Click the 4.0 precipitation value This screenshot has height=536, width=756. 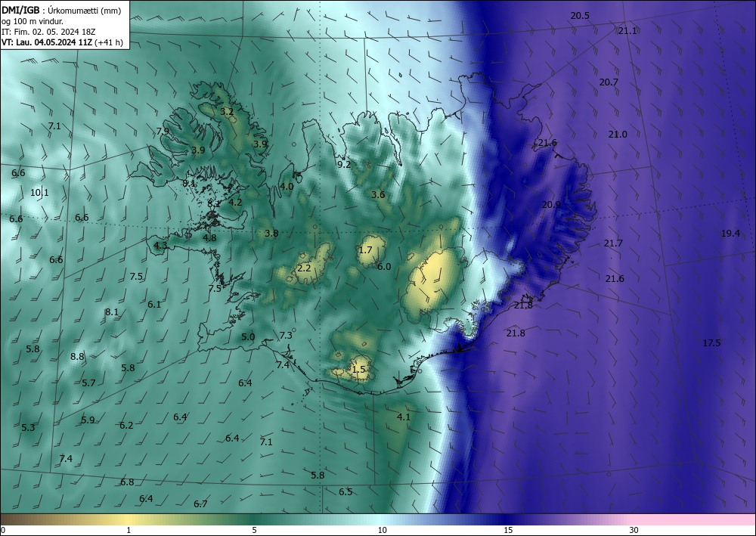point(287,187)
